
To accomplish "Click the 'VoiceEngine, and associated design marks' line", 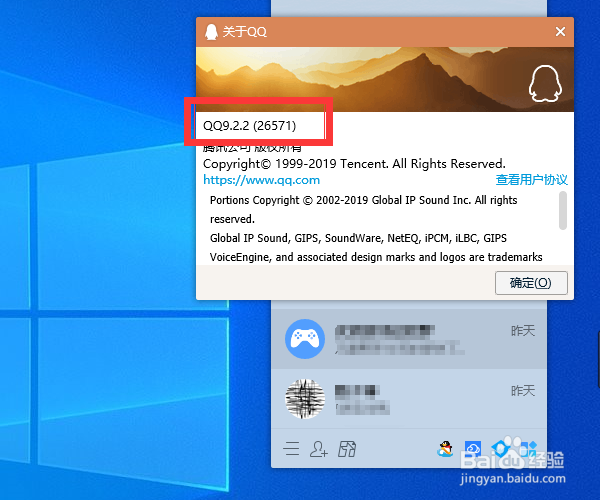I will (376, 257).
